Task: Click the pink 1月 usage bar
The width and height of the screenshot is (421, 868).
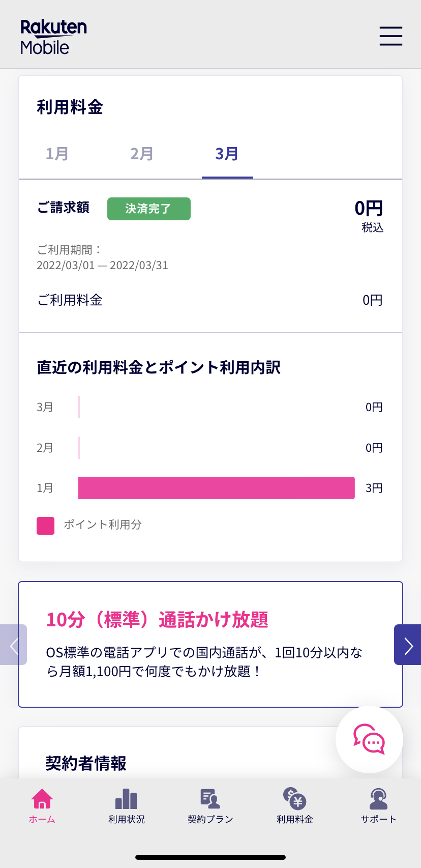Action: coord(216,488)
